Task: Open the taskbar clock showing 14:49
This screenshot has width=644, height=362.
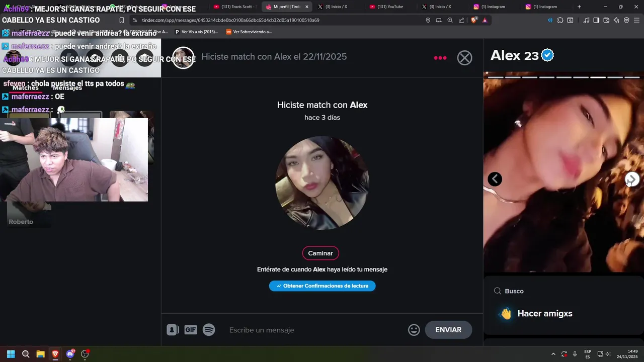Action: click(x=627, y=354)
